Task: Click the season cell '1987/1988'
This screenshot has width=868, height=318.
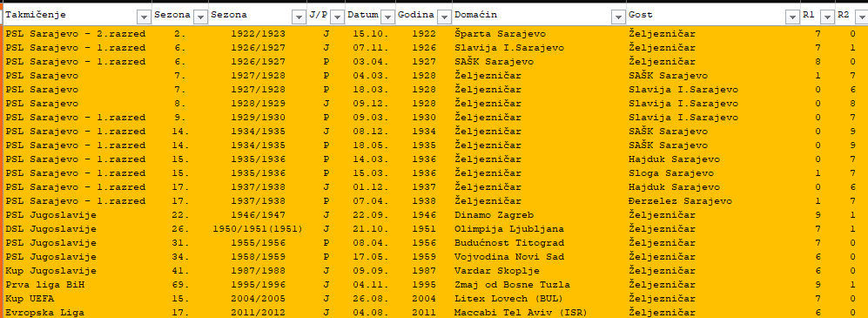Action: (x=258, y=271)
